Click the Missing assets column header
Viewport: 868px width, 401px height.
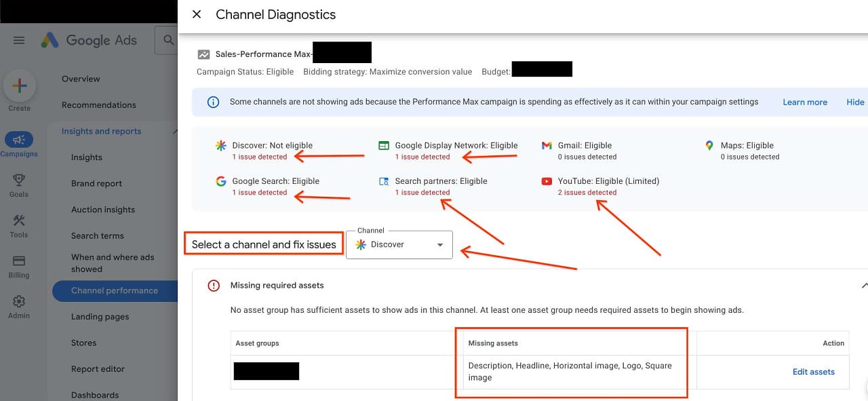(x=493, y=343)
